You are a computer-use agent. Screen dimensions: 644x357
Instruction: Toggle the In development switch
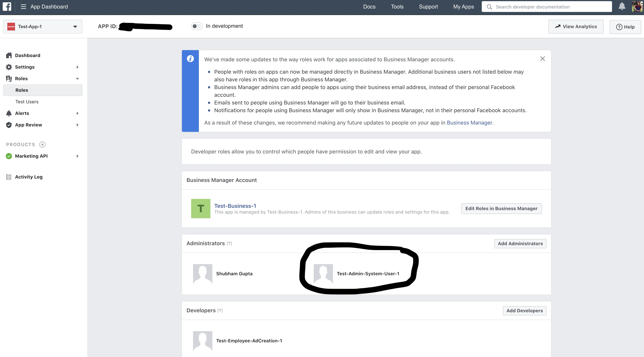(x=197, y=26)
